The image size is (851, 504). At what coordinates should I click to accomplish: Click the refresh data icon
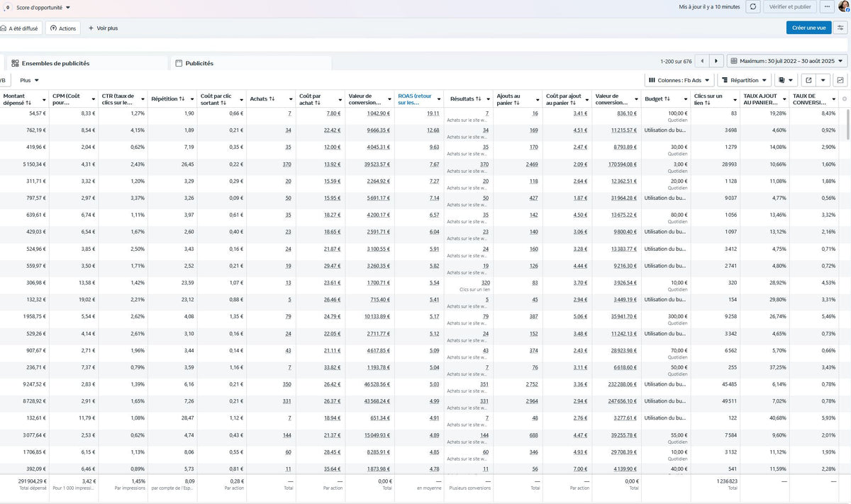(x=753, y=7)
